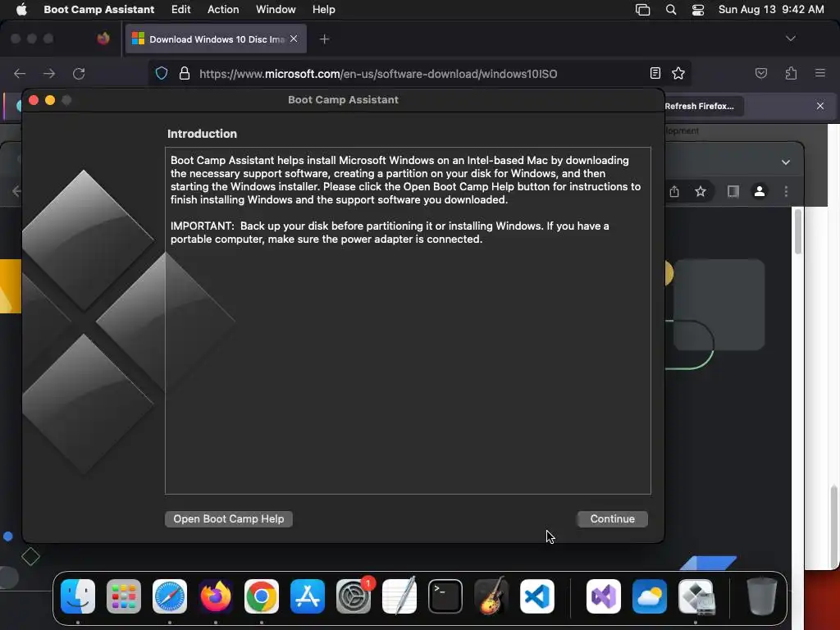
Task: Open Stage Manager windows icon in menu bar
Action: 642,10
